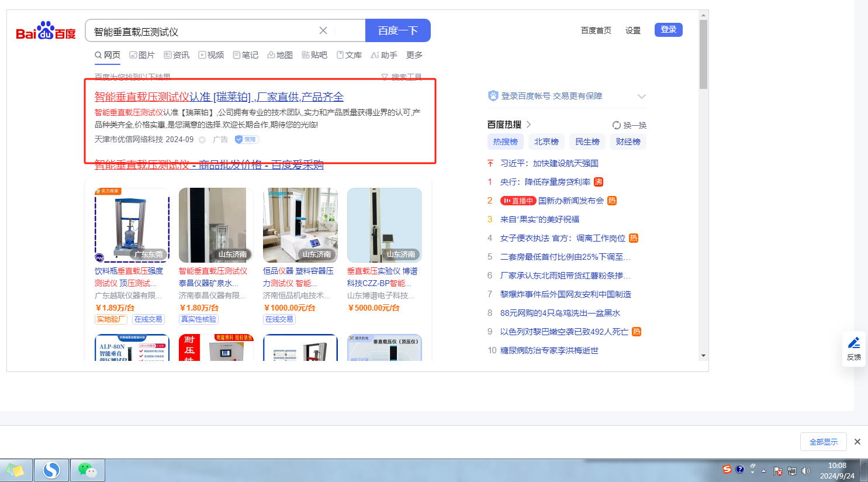
Task: Open the 瑞莱铂 ad result title link
Action: click(219, 97)
